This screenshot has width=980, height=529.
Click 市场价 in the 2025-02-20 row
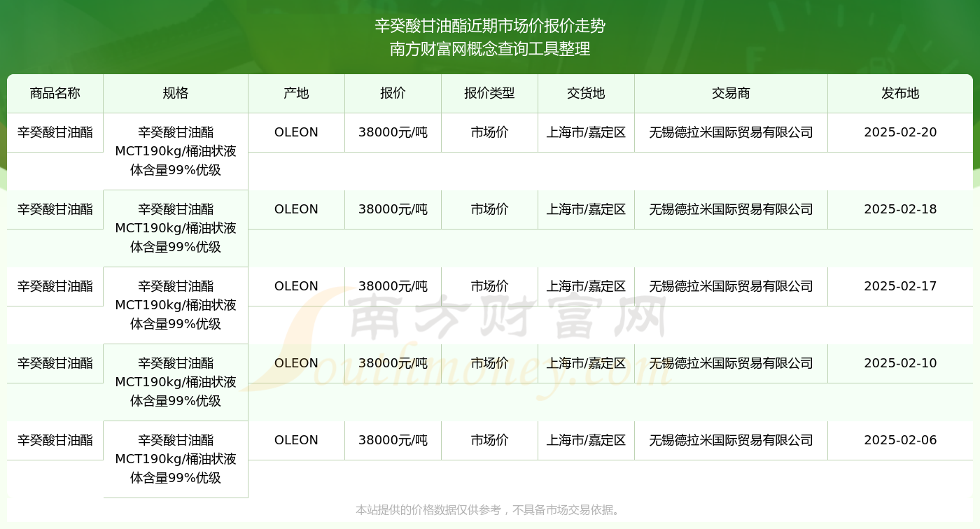pyautogui.click(x=489, y=132)
